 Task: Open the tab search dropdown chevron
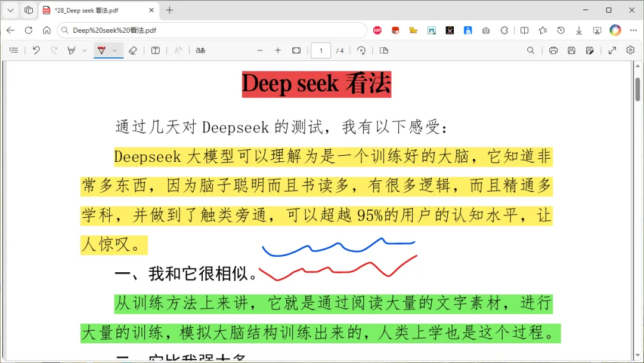[x=11, y=10]
